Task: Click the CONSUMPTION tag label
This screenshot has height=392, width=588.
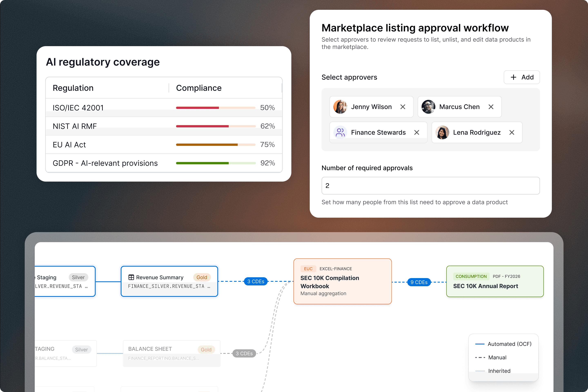Action: 471,276
